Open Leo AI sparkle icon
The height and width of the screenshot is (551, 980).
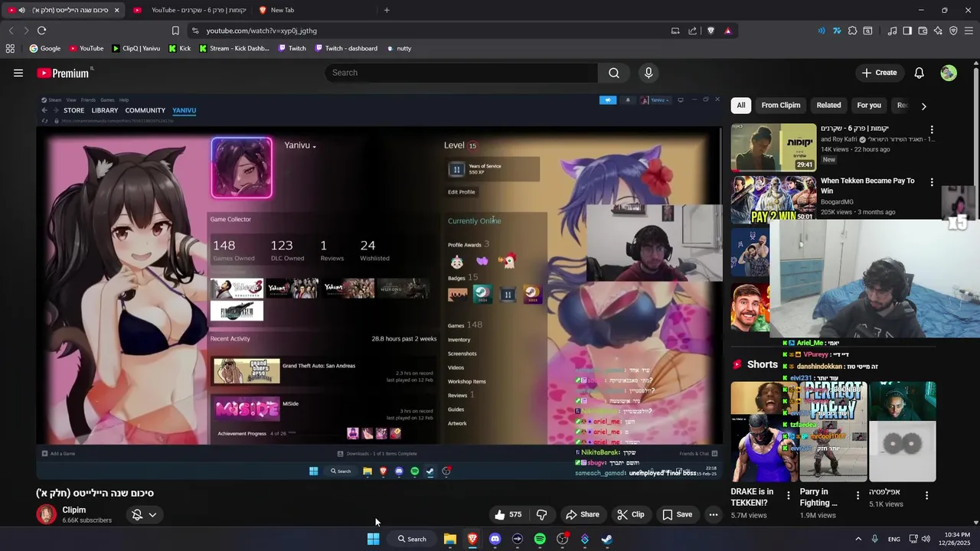pyautogui.click(x=938, y=31)
